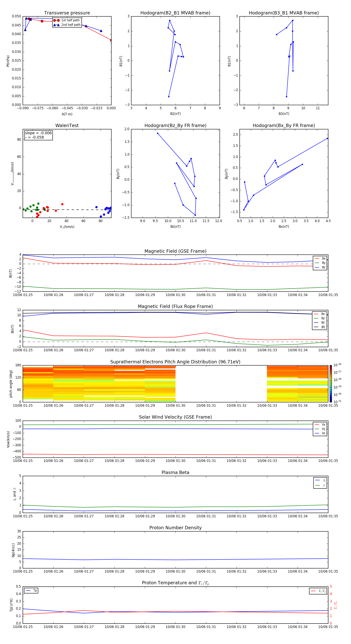Screen dimensions: 351x644
Task: Click the 'Vsw(km/s)' y-axis label
Action: (8, 439)
